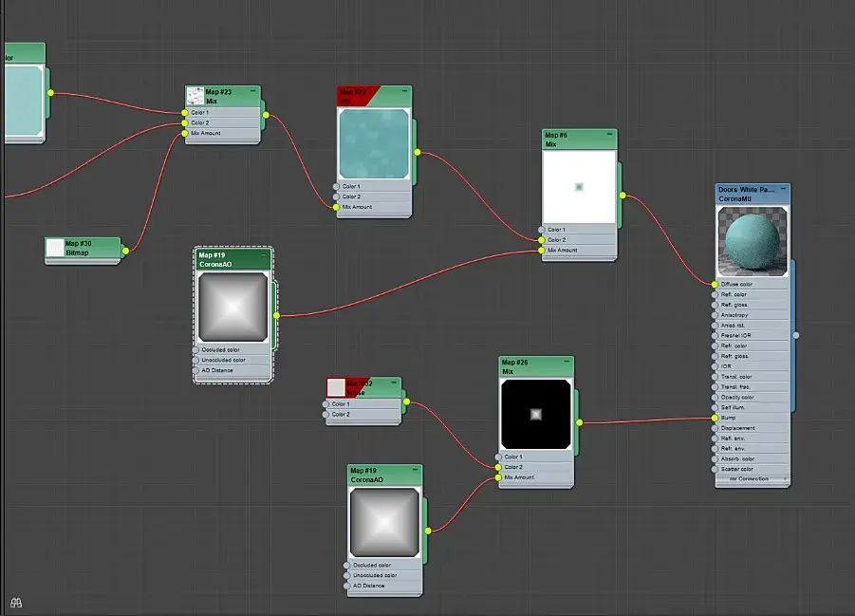The image size is (855, 616).
Task: Collapse the Doors White Pa... CoronaMtl node
Action: [783, 189]
